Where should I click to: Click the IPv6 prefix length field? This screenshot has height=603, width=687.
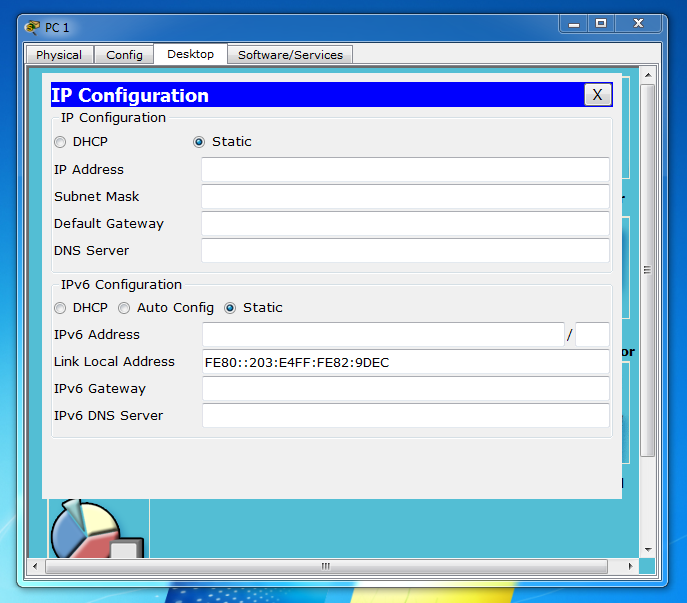592,335
